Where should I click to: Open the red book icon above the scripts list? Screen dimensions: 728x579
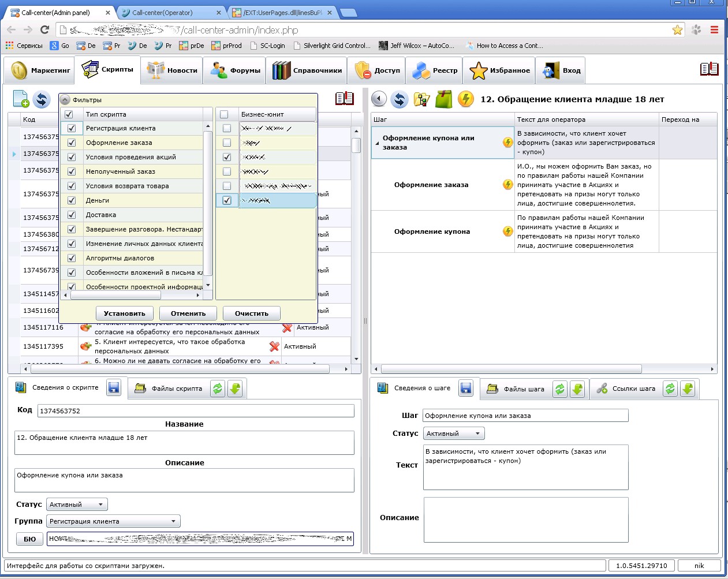tap(345, 99)
